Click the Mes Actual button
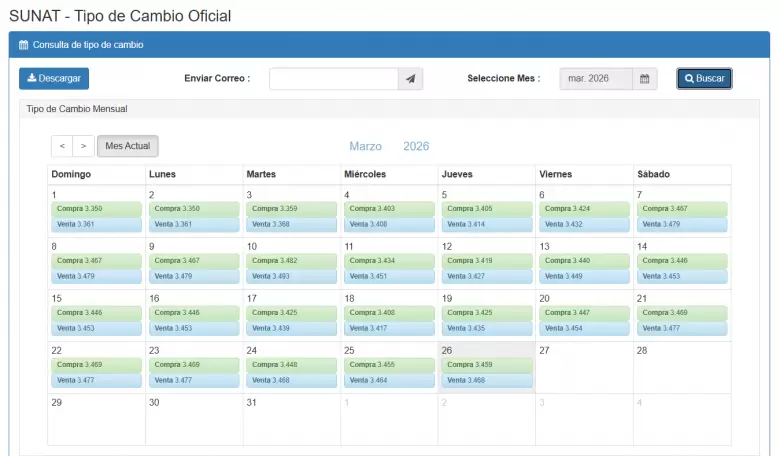Viewport: 780px width, 456px height. pyautogui.click(x=128, y=146)
